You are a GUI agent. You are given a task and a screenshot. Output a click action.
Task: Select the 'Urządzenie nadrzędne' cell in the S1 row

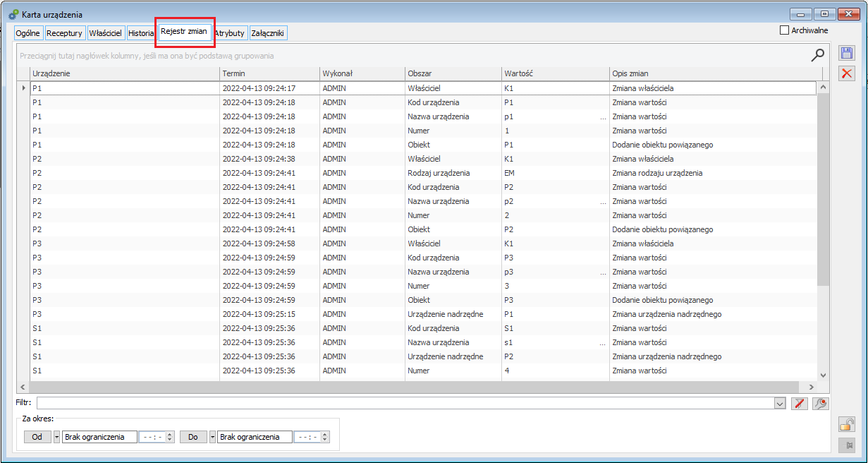pos(453,356)
